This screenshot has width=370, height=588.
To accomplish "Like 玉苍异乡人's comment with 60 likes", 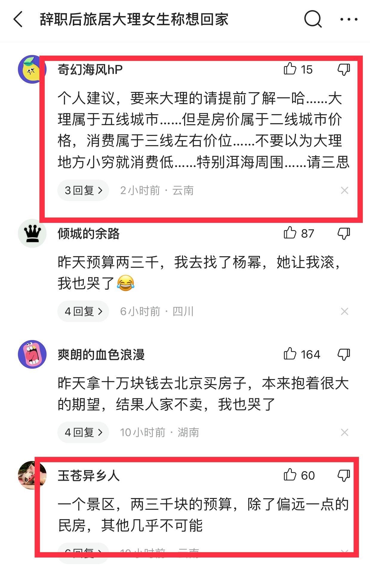I will [x=299, y=475].
